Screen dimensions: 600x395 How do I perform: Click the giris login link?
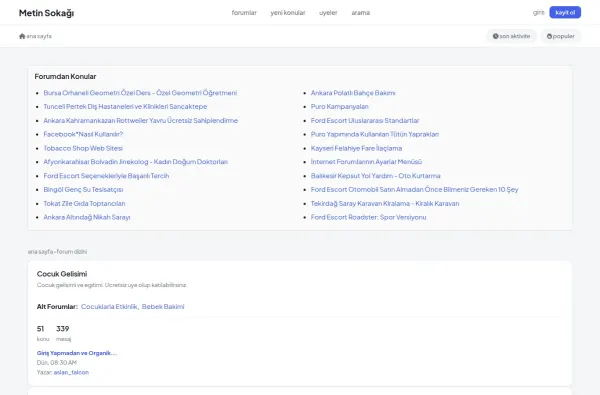coord(538,12)
